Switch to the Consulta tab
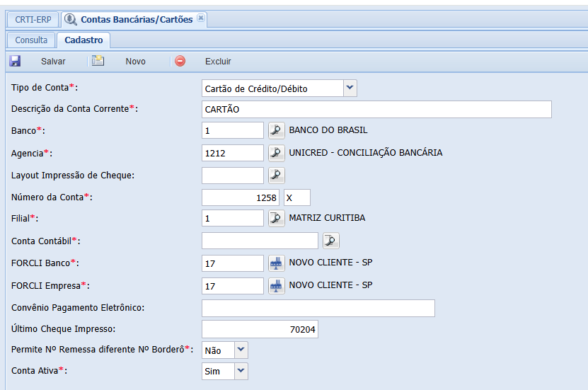 tap(31, 40)
